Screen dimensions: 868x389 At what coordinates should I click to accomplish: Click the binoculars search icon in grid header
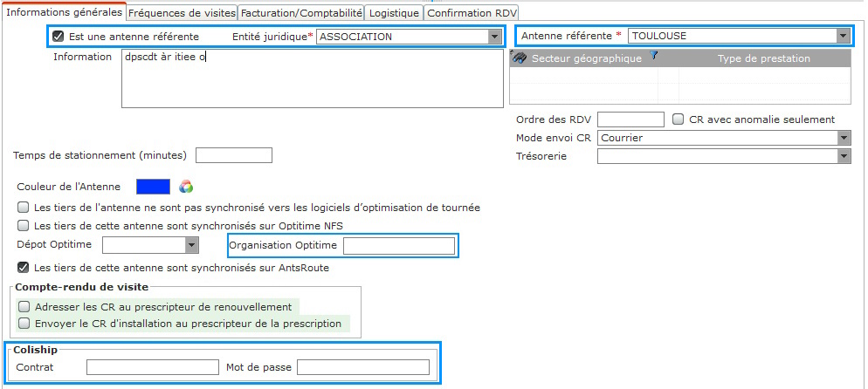(519, 58)
